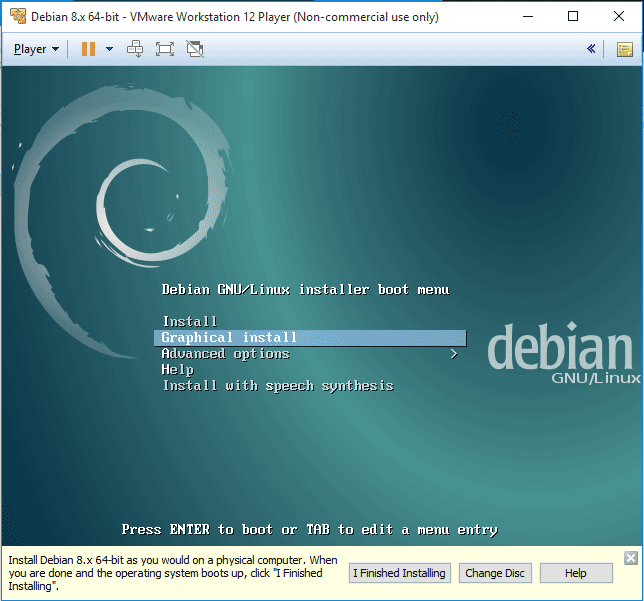Select the Install boot menu entry

pyautogui.click(x=190, y=321)
